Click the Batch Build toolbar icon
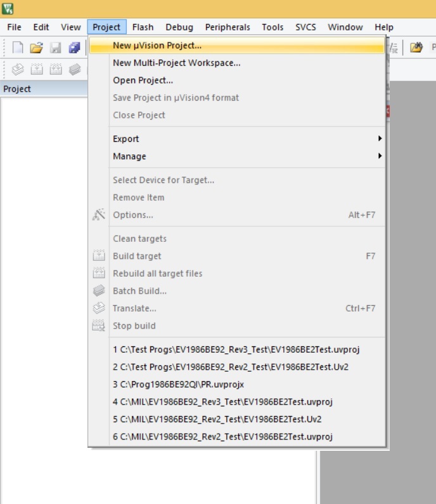Image resolution: width=436 pixels, height=504 pixels. click(74, 69)
